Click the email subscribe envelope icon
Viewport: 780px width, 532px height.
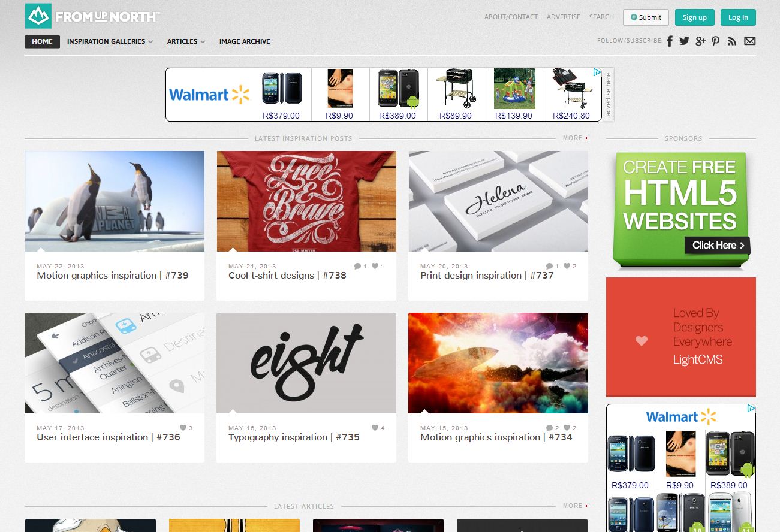click(x=749, y=41)
